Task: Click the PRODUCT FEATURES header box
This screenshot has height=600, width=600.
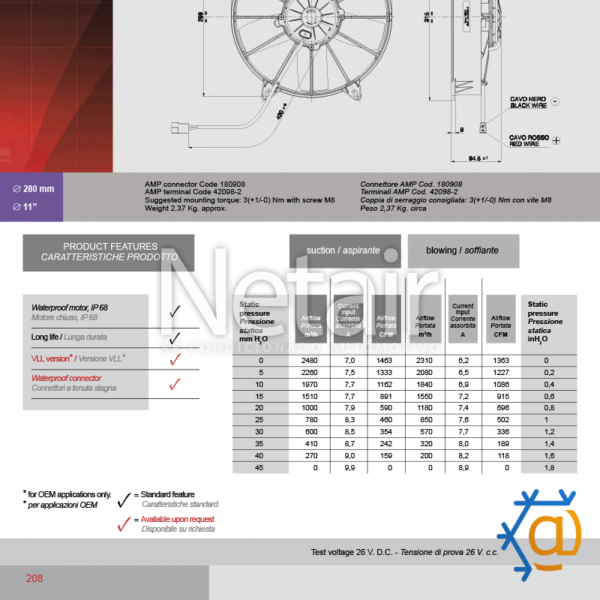Action: tap(108, 252)
